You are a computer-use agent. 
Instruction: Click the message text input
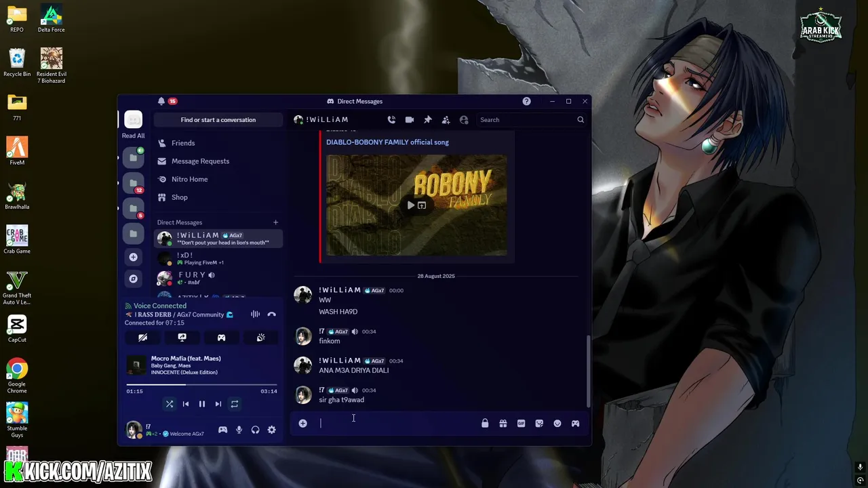pos(397,424)
